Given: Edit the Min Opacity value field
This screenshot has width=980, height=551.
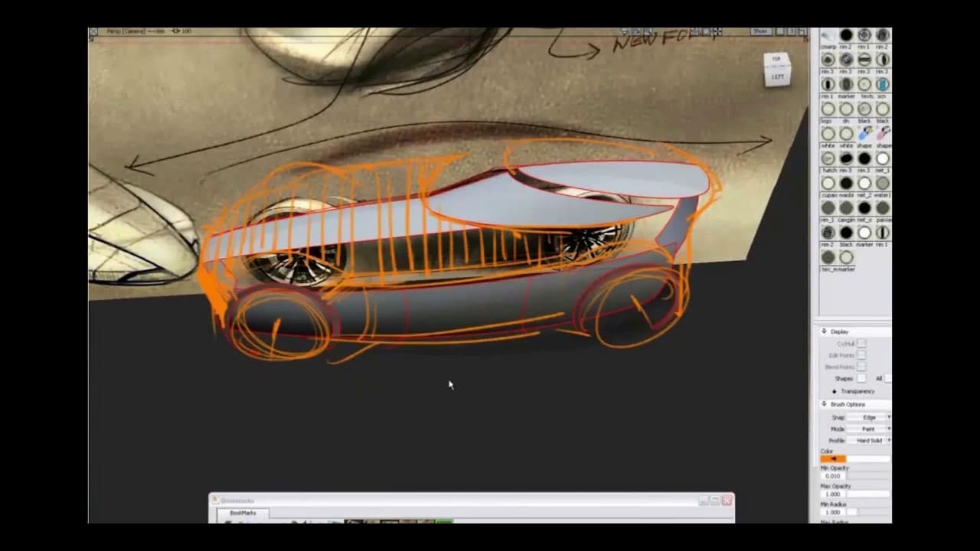Looking at the screenshot, I should click(833, 476).
